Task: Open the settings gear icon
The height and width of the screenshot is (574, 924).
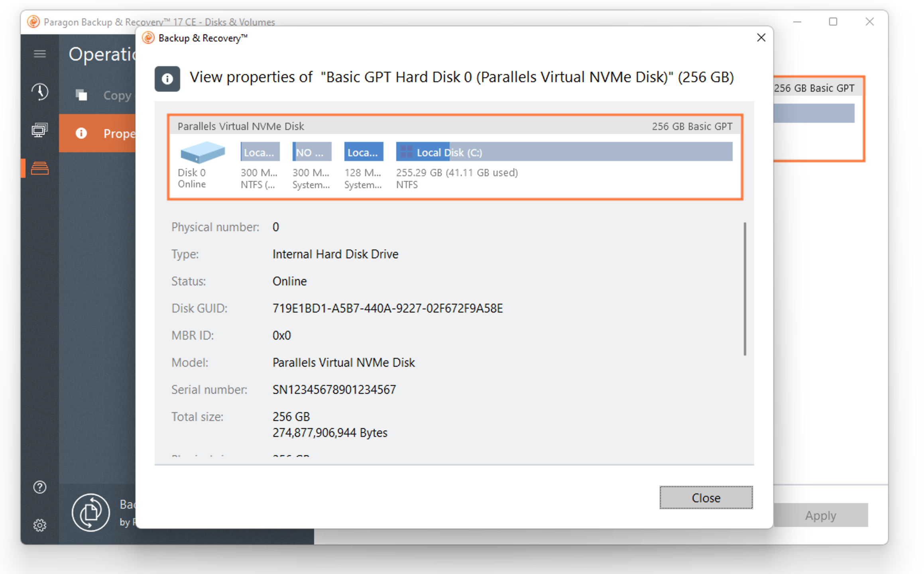Action: (x=40, y=525)
